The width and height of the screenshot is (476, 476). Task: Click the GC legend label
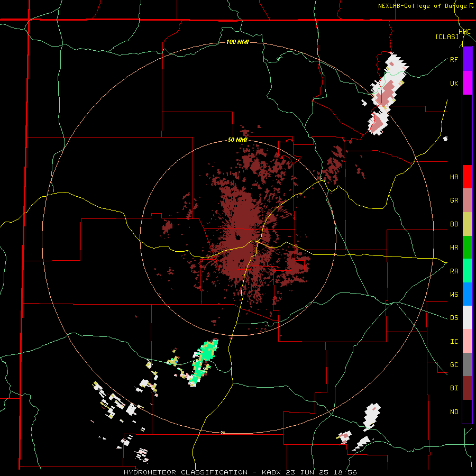pyautogui.click(x=454, y=364)
